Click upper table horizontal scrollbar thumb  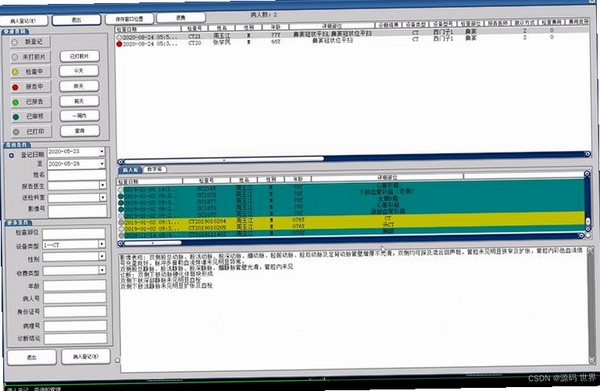pos(224,160)
